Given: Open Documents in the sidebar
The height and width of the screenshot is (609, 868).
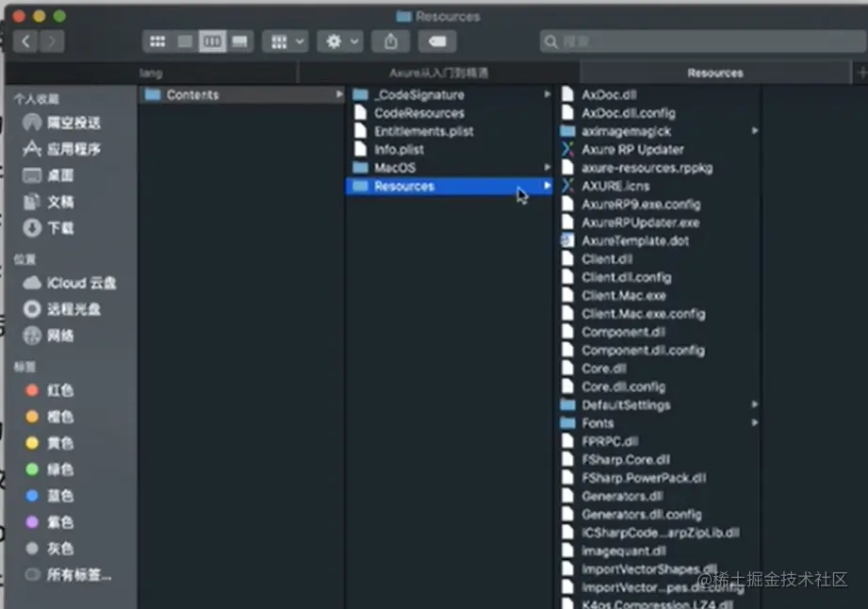Looking at the screenshot, I should [48, 202].
